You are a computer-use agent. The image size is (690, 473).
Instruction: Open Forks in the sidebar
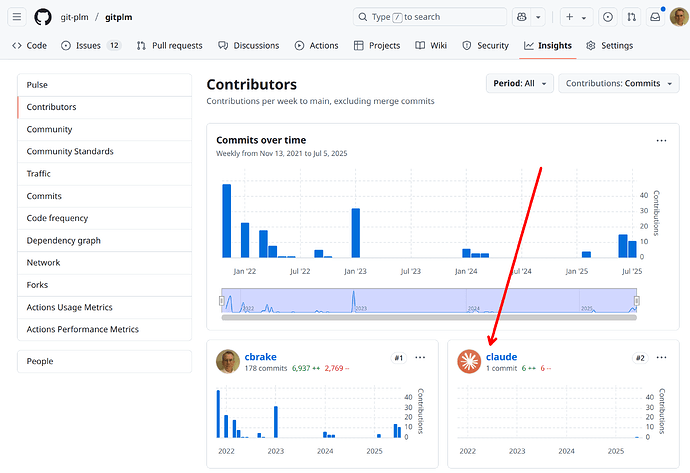(104, 285)
